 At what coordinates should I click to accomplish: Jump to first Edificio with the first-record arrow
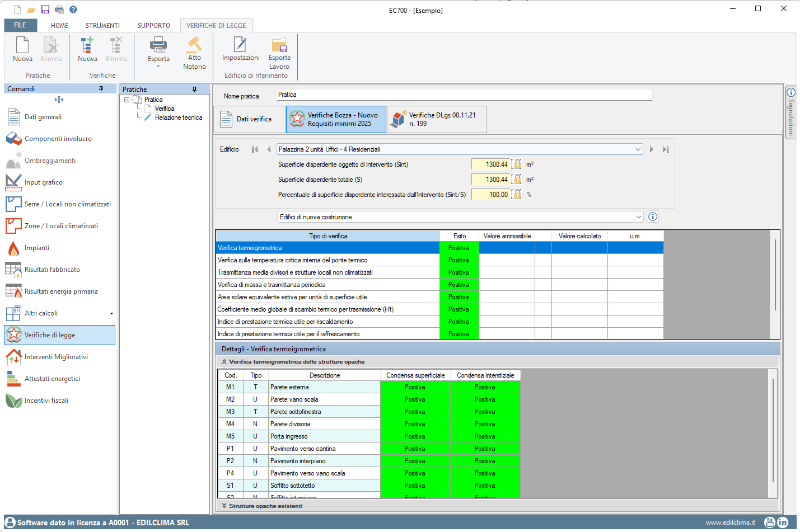255,149
